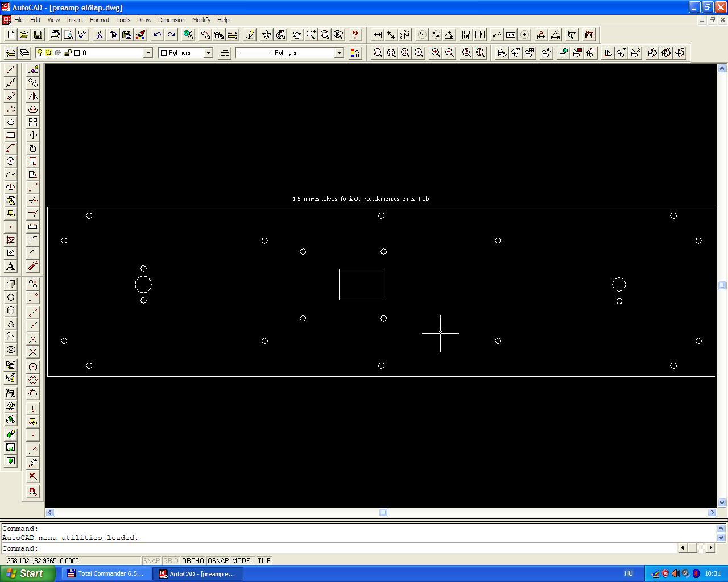728x582 pixels.
Task: Select the Trim tool
Action: click(x=33, y=201)
